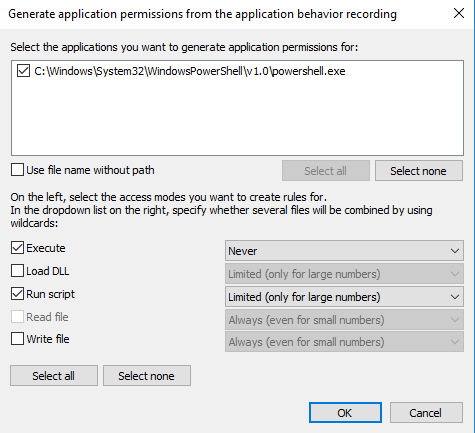Viewport: 475px width, 433px height.
Task: Toggle the Run script checkbox off
Action: pyautogui.click(x=17, y=294)
